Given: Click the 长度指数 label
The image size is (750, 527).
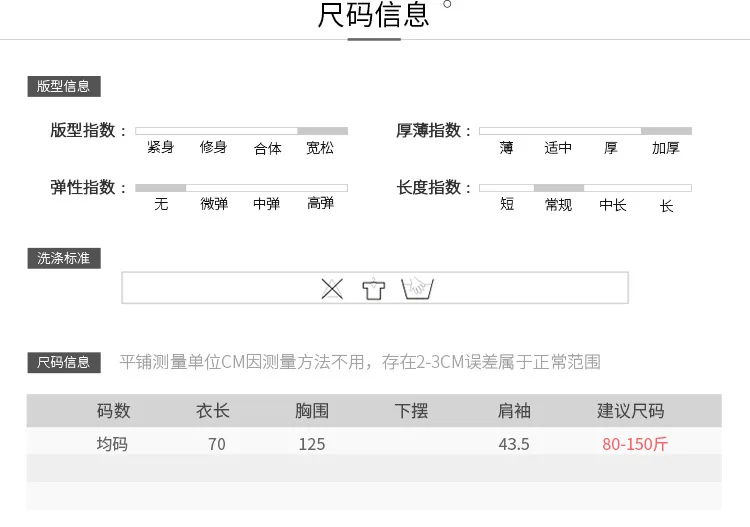Looking at the screenshot, I should (433, 187).
